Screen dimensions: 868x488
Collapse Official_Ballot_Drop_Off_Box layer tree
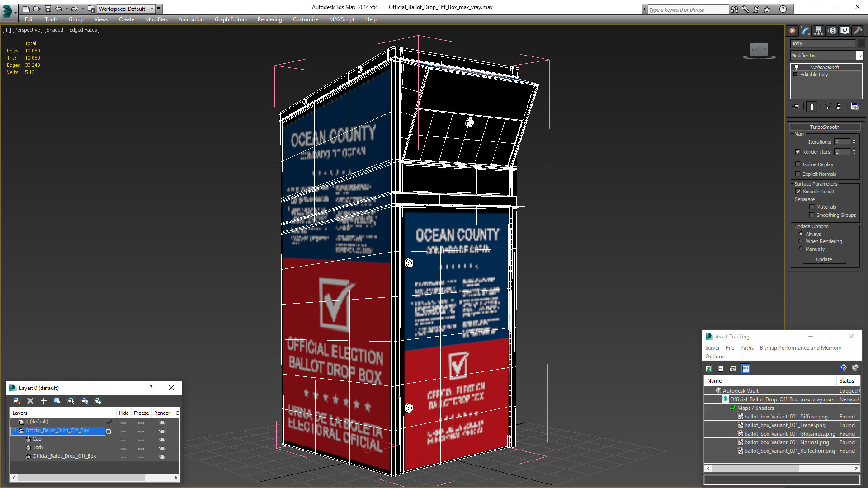(14, 431)
